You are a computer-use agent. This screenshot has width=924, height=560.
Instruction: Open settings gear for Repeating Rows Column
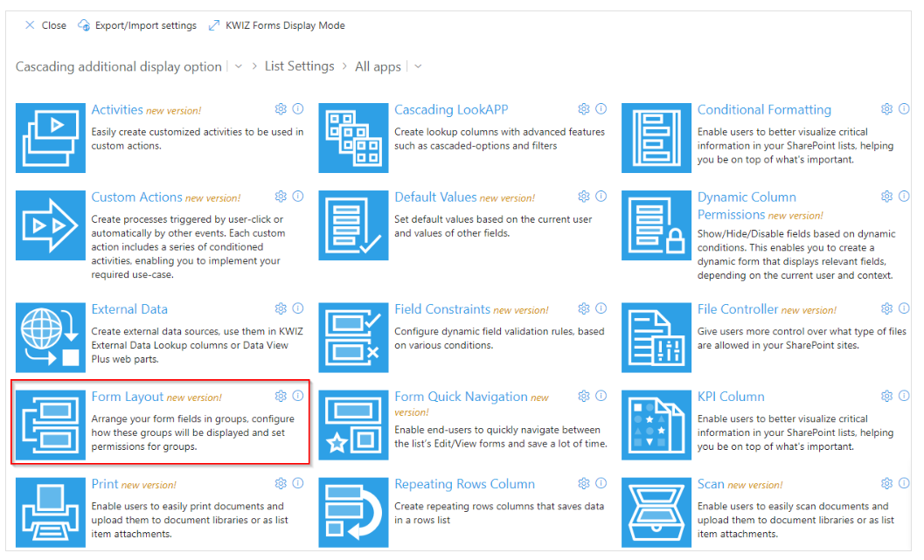click(583, 483)
